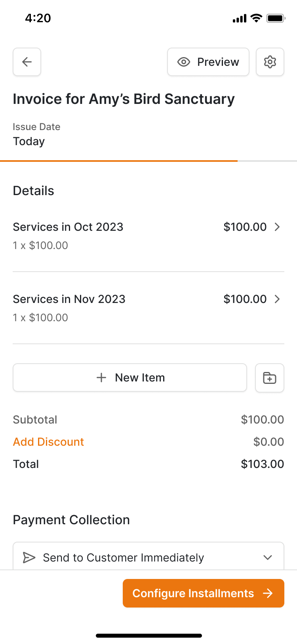Open the Services in Nov 2023 item
The width and height of the screenshot is (297, 644).
pyautogui.click(x=69, y=299)
